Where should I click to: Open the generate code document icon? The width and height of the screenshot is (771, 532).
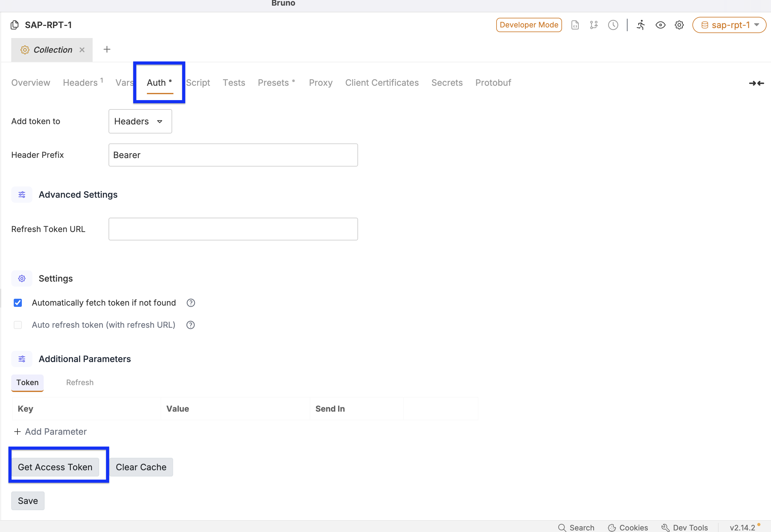(x=575, y=25)
